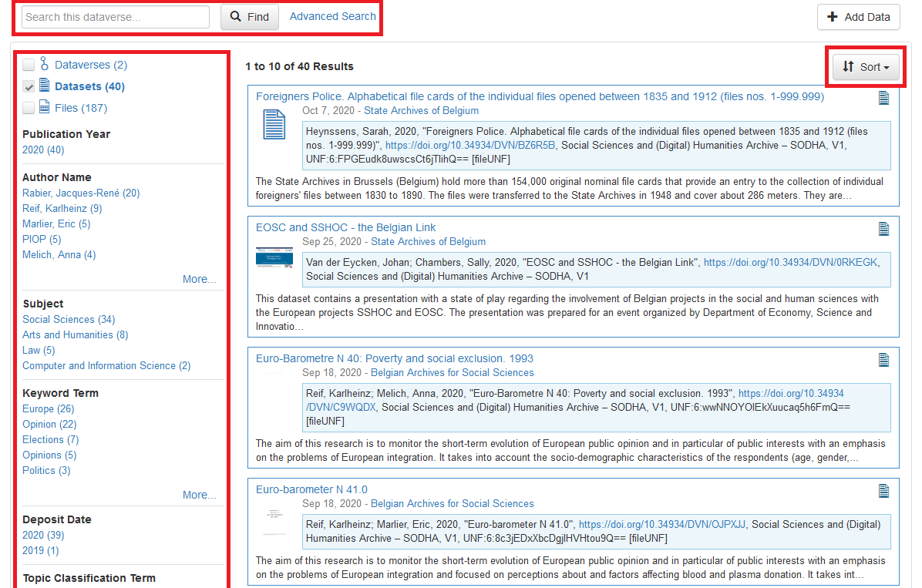The height and width of the screenshot is (588, 922).
Task: Click the Add Data button
Action: [859, 17]
